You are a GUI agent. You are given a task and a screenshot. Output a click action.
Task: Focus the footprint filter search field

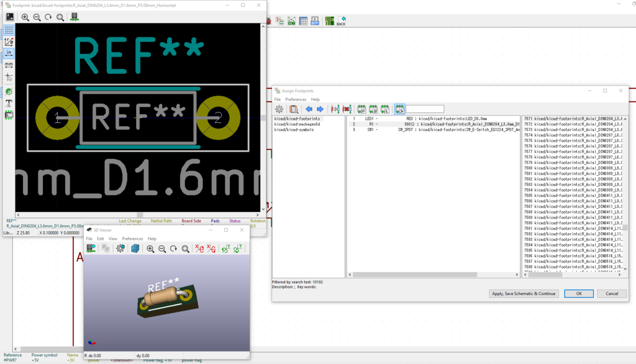tap(425, 109)
